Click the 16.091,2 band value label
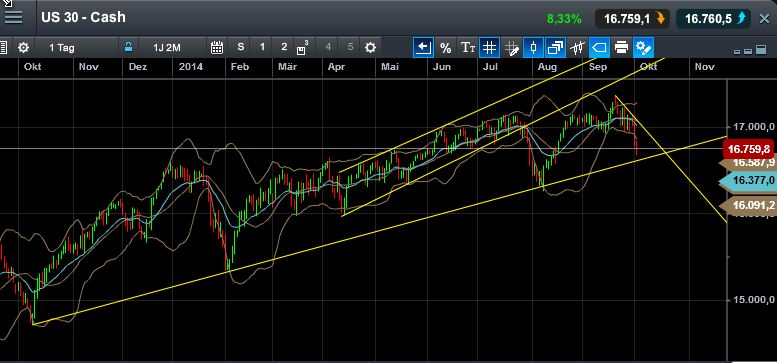 (x=749, y=205)
